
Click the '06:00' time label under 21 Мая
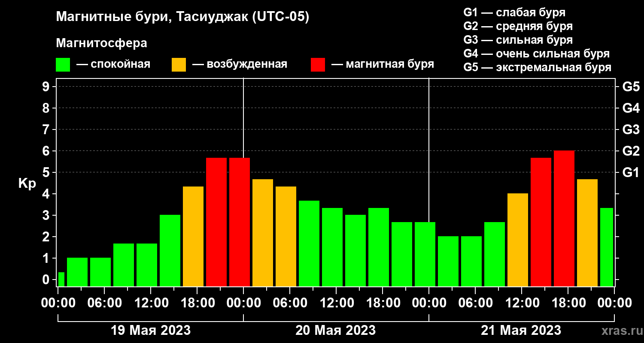tap(475, 303)
